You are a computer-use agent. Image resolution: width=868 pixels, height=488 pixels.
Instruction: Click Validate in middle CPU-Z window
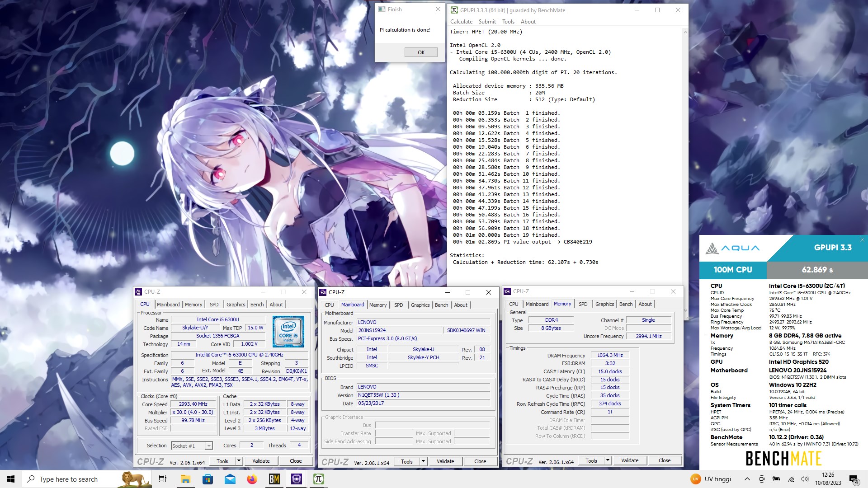point(445,462)
